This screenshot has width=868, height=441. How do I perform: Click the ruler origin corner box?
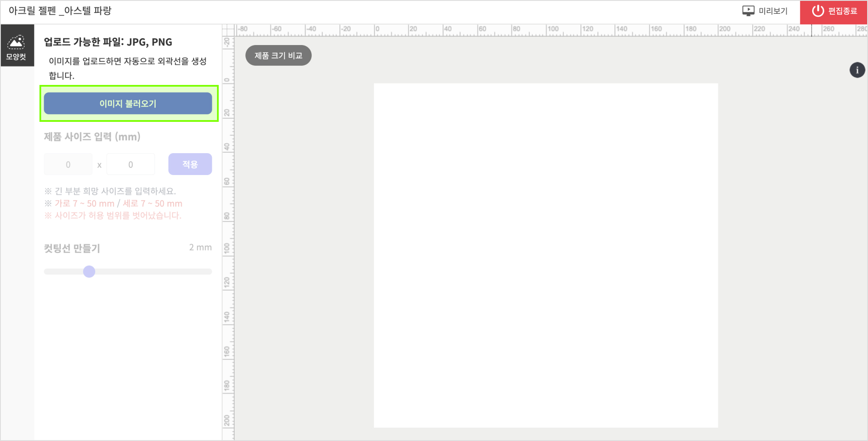click(228, 30)
